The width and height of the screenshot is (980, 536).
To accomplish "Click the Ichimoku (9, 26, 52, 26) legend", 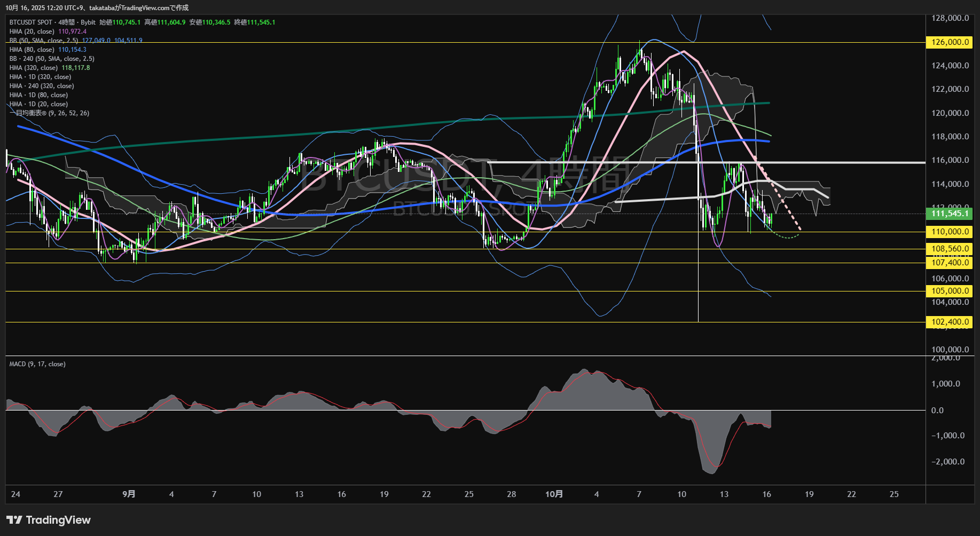I will (x=49, y=113).
